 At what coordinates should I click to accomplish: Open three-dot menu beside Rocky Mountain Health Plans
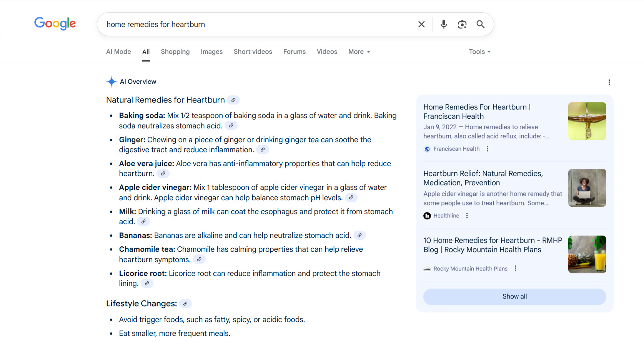516,268
